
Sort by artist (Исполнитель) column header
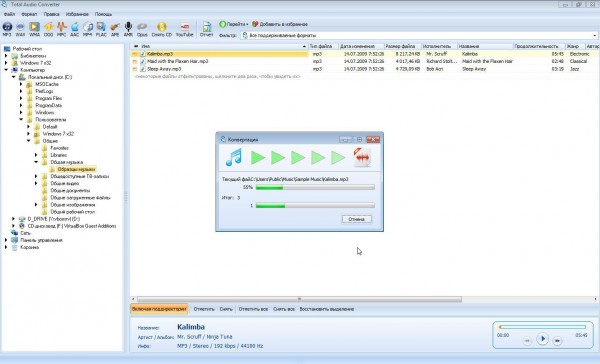[x=439, y=46]
